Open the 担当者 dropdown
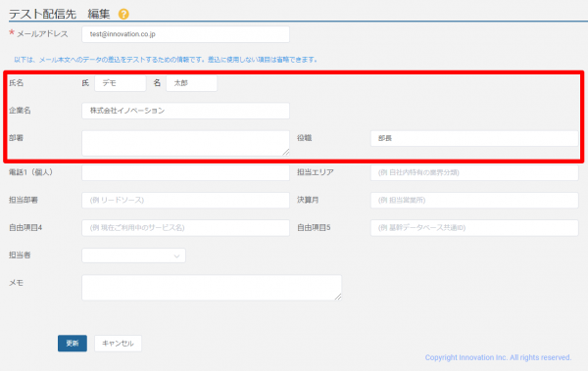The width and height of the screenshot is (588, 371). 133,255
